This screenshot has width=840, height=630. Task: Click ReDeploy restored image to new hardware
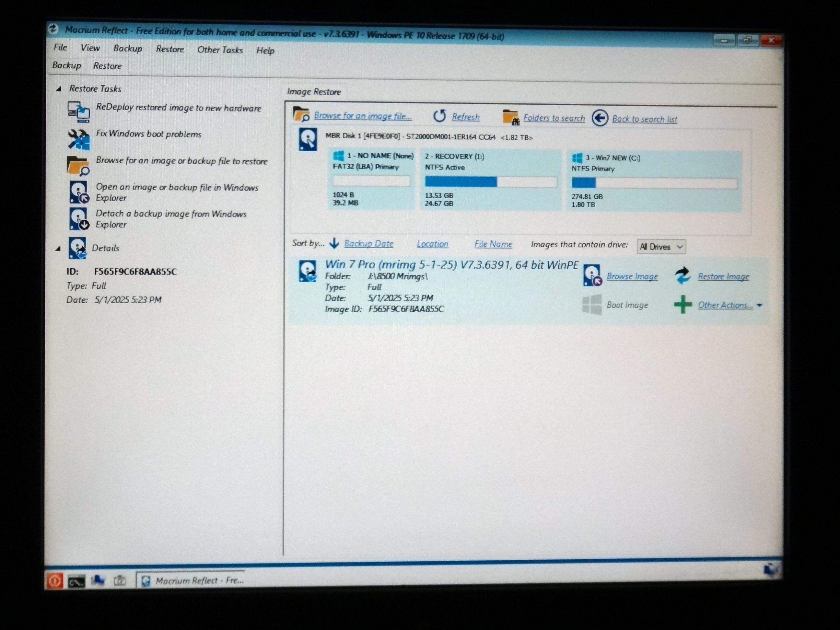179,108
